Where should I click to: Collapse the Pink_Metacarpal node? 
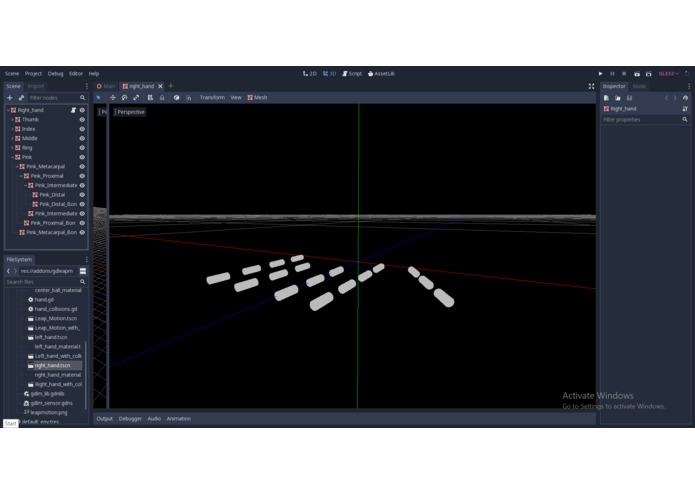(17, 167)
